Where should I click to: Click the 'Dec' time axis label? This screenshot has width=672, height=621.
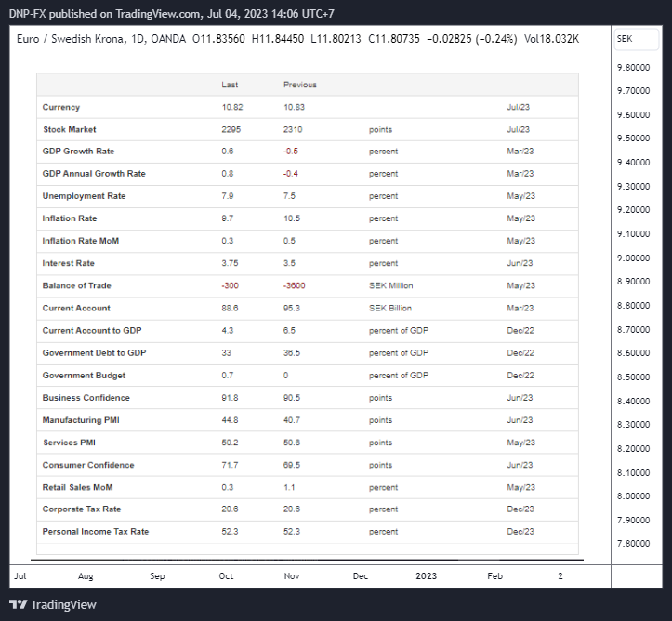(361, 576)
